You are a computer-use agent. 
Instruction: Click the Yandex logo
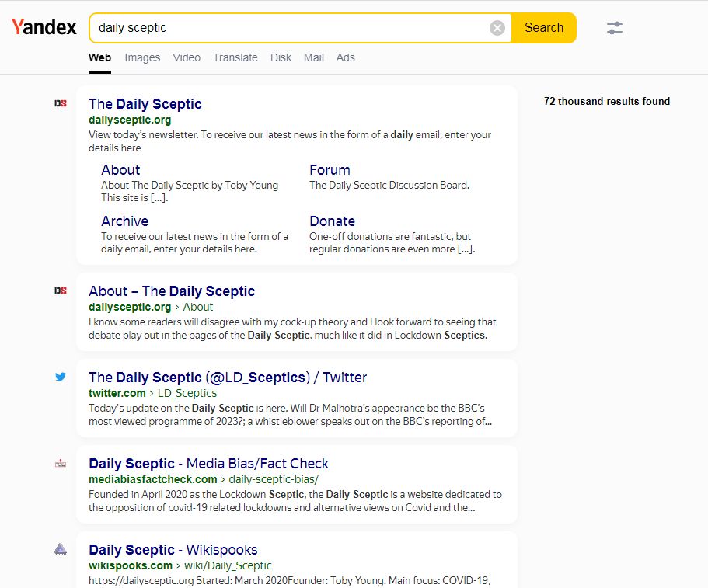44,27
